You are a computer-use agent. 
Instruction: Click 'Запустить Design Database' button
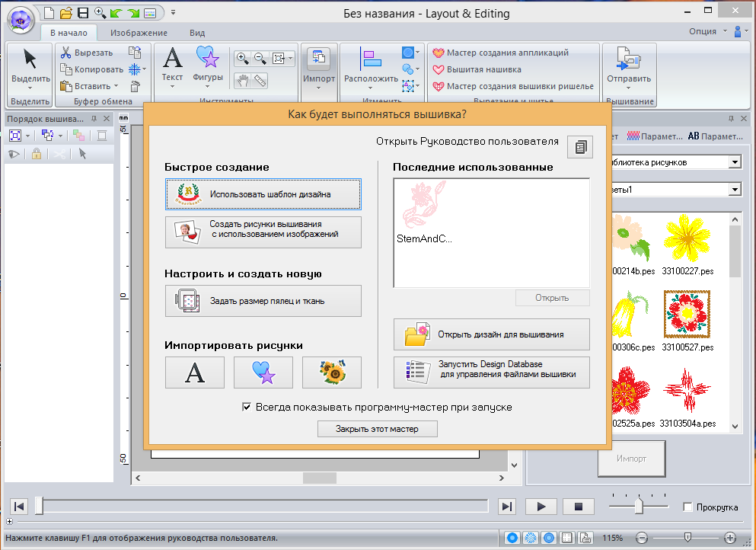[492, 373]
